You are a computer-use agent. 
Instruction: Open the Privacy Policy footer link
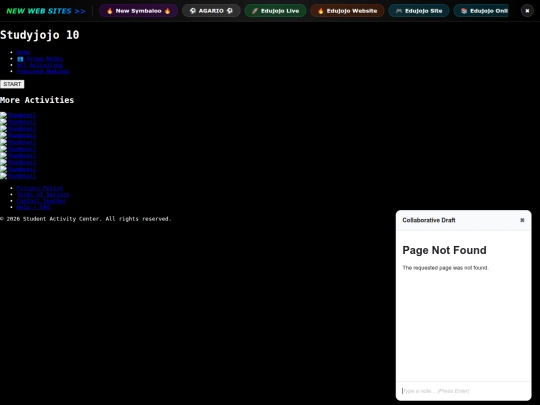point(40,188)
